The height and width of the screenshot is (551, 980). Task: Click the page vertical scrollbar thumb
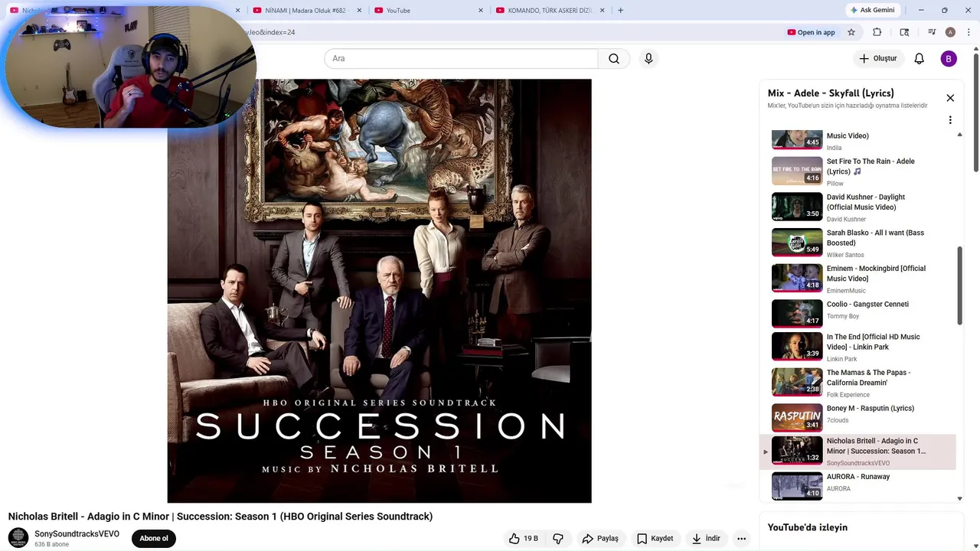(x=976, y=113)
